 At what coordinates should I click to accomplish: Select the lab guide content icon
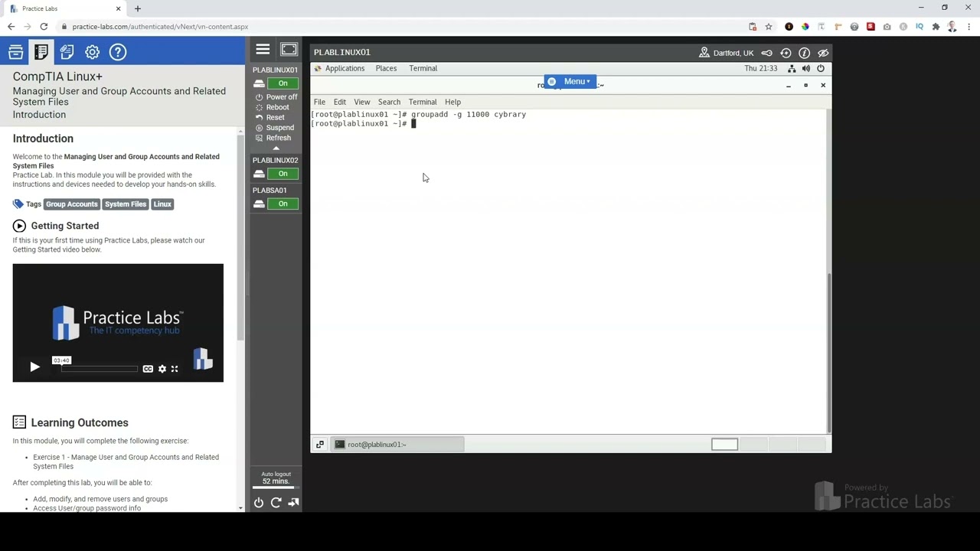click(x=41, y=52)
